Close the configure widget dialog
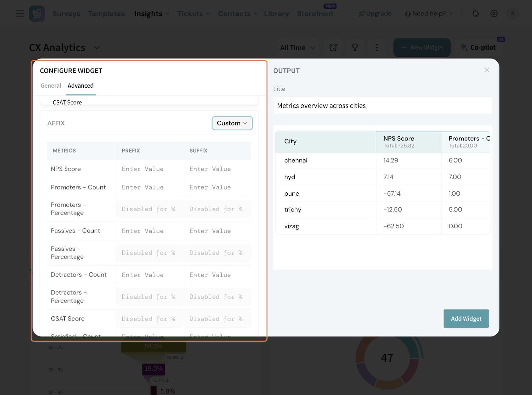Screen dimensions: 532x395 [487, 70]
